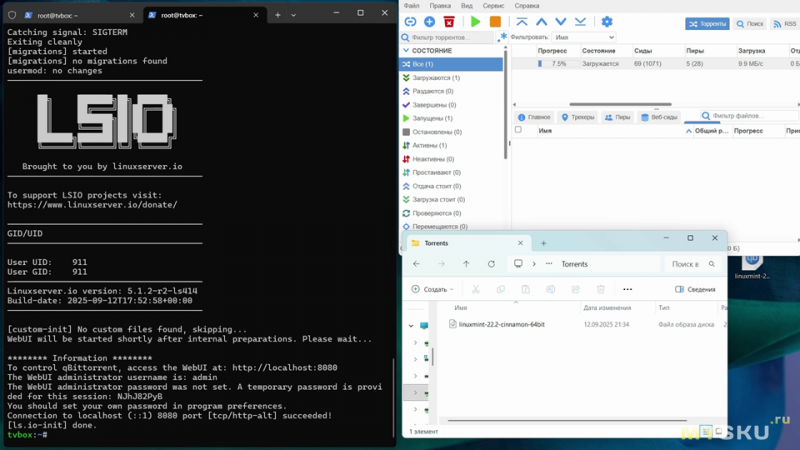Click the 7.5% torrent progress bar
The height and width of the screenshot is (450, 800).
[x=558, y=64]
